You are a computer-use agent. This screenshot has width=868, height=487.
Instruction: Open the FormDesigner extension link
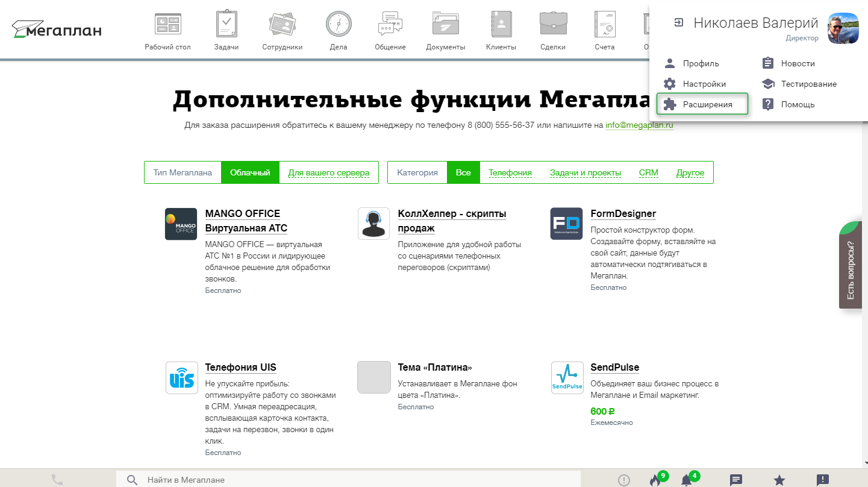tap(623, 213)
